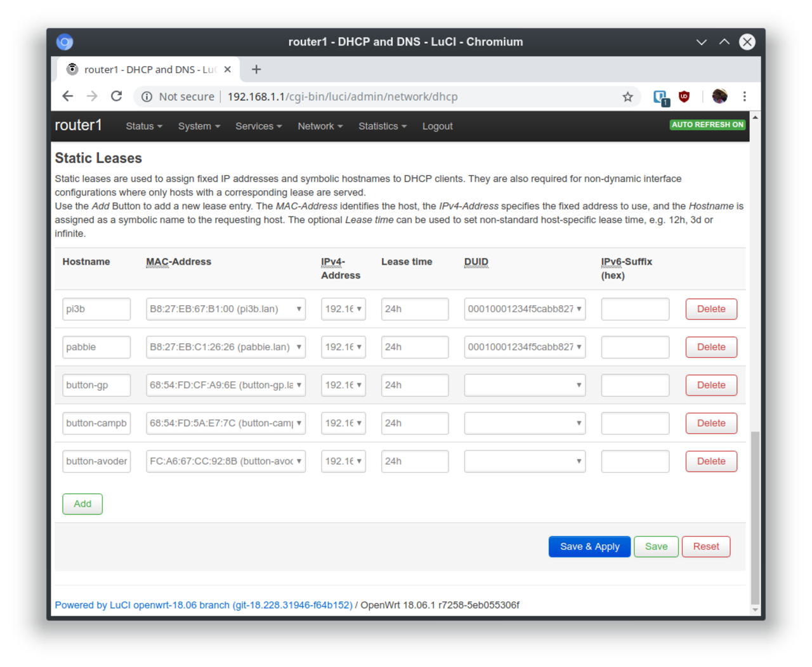Focus the pi3b hostname field
This screenshot has height=667, width=812.
coord(96,309)
